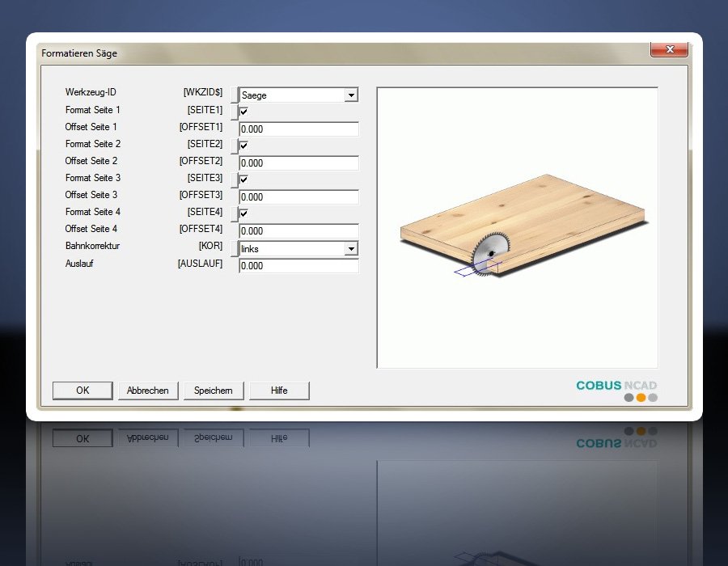Cancel with the Abbrechen button
Image resolution: width=728 pixels, height=566 pixels.
[148, 391]
